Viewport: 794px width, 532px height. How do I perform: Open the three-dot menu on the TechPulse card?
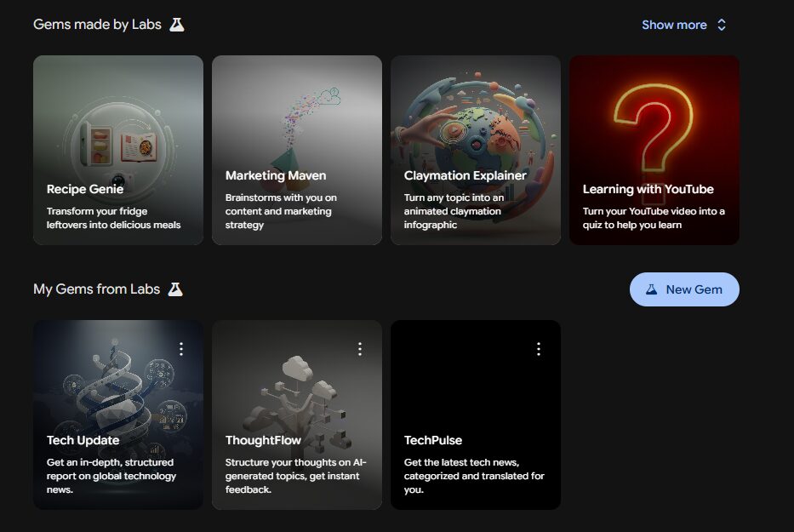pyautogui.click(x=538, y=348)
